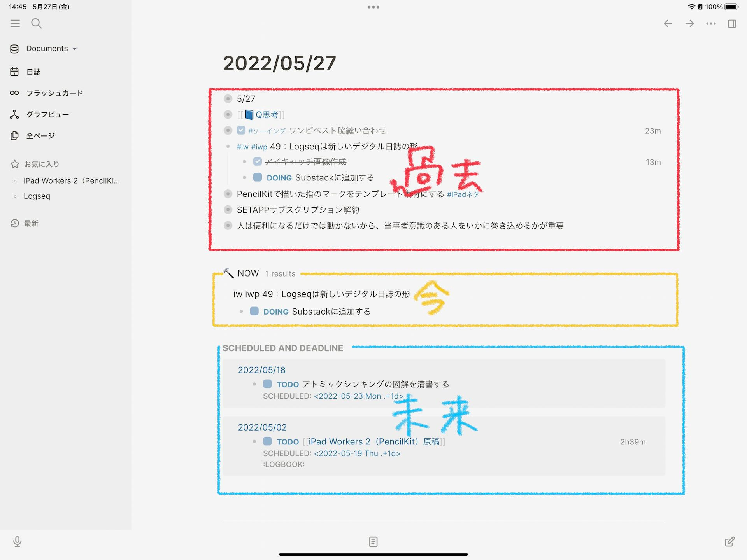Open the 日誌 journals page
747x560 pixels.
tap(33, 72)
